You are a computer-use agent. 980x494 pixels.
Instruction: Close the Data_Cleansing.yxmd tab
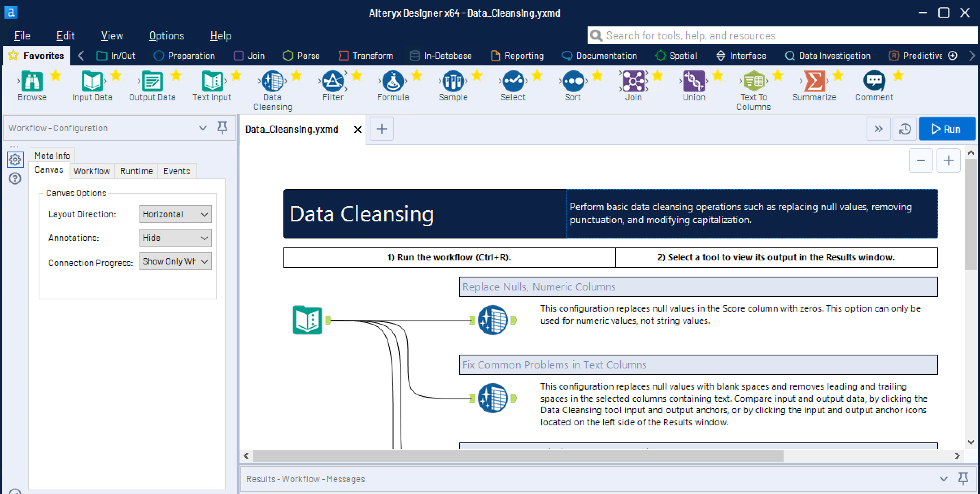click(357, 130)
